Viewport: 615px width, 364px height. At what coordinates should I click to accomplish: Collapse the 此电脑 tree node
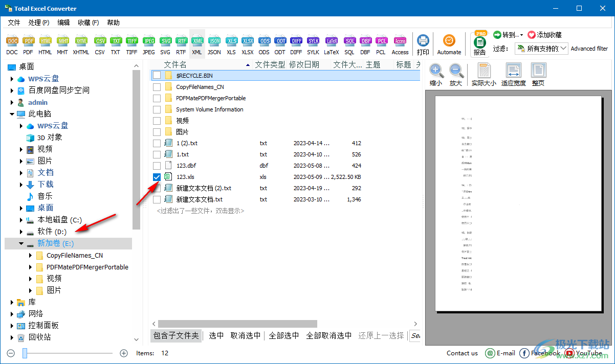tap(12, 114)
